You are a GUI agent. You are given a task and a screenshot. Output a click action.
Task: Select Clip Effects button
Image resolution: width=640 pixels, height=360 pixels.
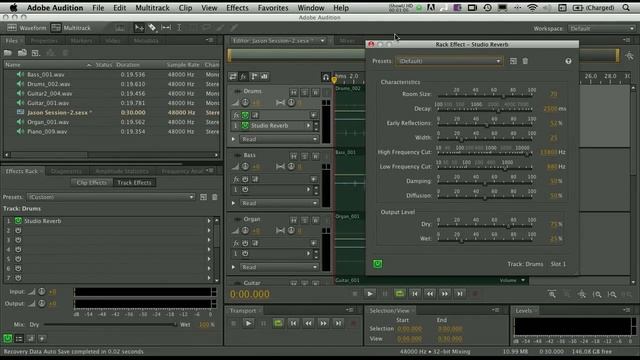coord(92,182)
